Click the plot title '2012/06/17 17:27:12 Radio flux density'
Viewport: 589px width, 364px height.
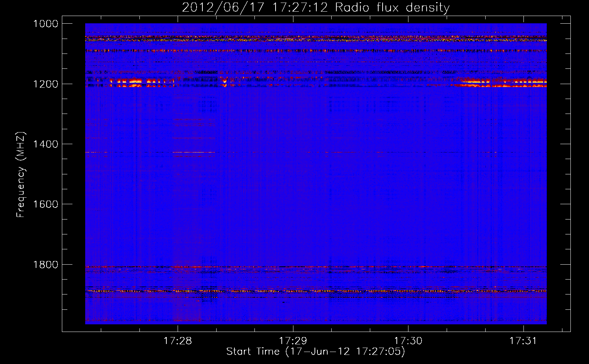pyautogui.click(x=316, y=7)
